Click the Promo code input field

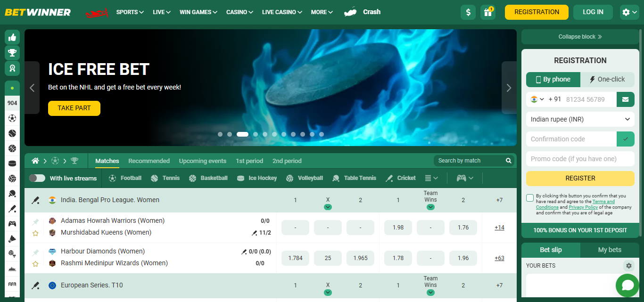[580, 159]
